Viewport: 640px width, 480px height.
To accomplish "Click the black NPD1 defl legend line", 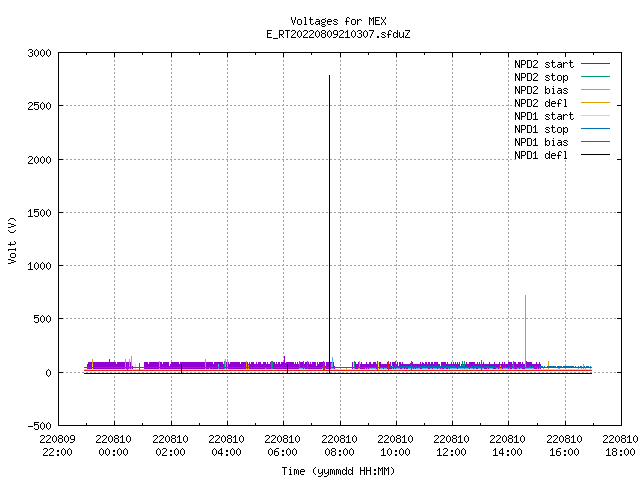I will point(596,155).
